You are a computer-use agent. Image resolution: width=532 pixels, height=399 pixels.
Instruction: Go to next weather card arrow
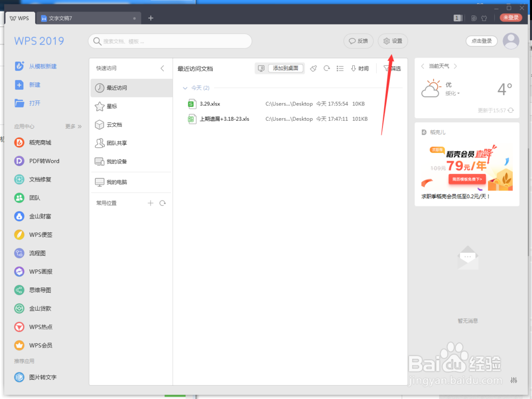(x=455, y=66)
